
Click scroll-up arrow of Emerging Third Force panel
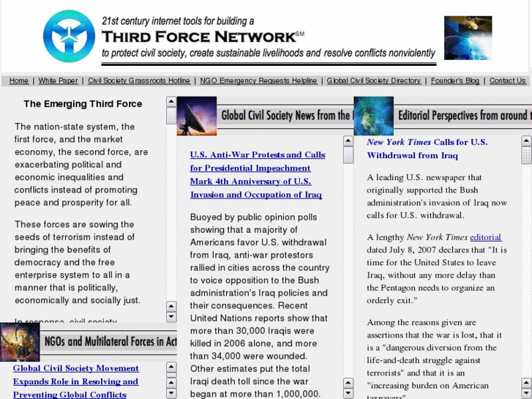coord(171,102)
